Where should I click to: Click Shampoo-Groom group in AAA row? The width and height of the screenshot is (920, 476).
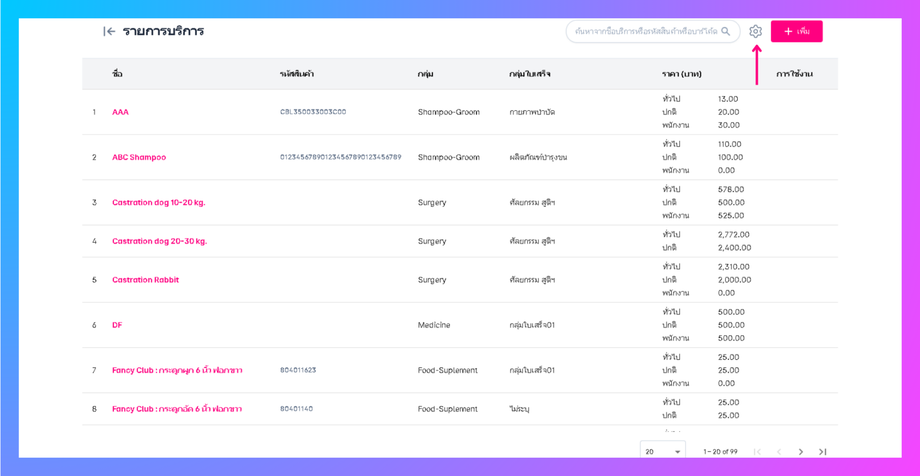(449, 112)
